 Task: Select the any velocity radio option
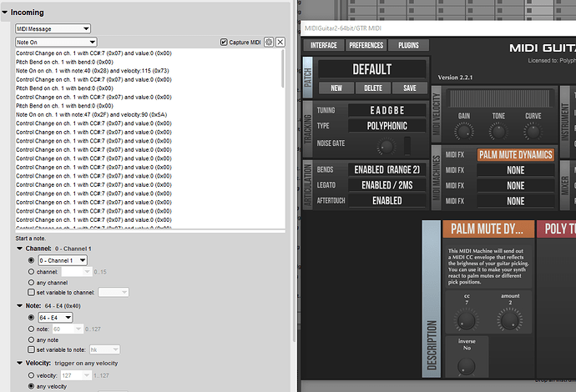31,386
